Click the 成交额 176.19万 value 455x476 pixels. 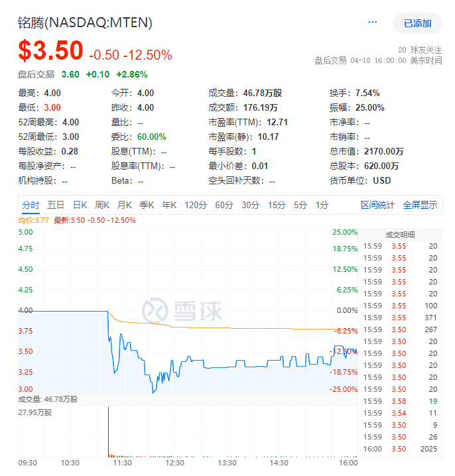coord(260,107)
